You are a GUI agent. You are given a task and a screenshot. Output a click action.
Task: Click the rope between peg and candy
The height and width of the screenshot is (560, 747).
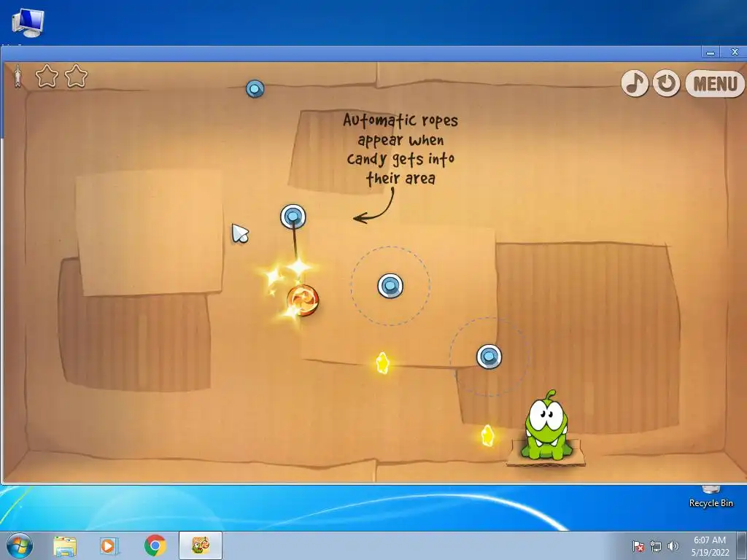[295, 244]
